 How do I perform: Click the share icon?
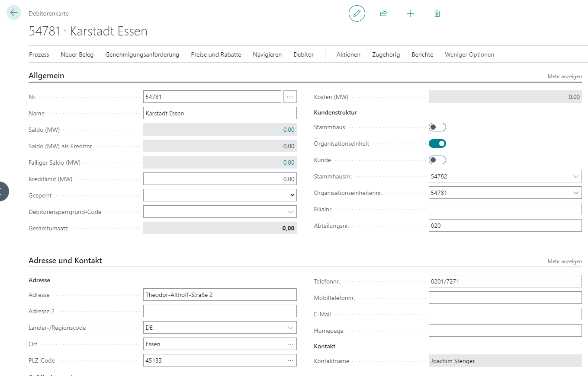383,13
